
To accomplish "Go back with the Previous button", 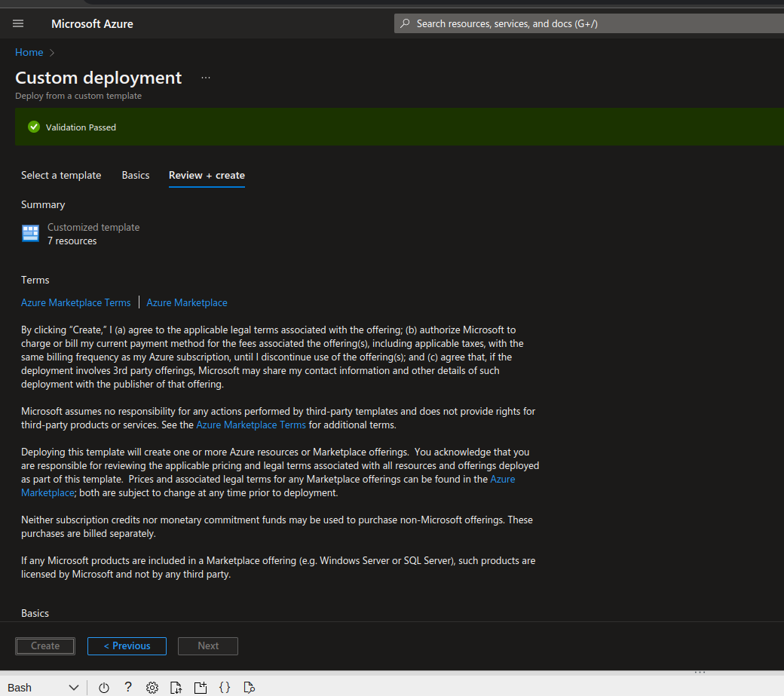I will pyautogui.click(x=127, y=646).
